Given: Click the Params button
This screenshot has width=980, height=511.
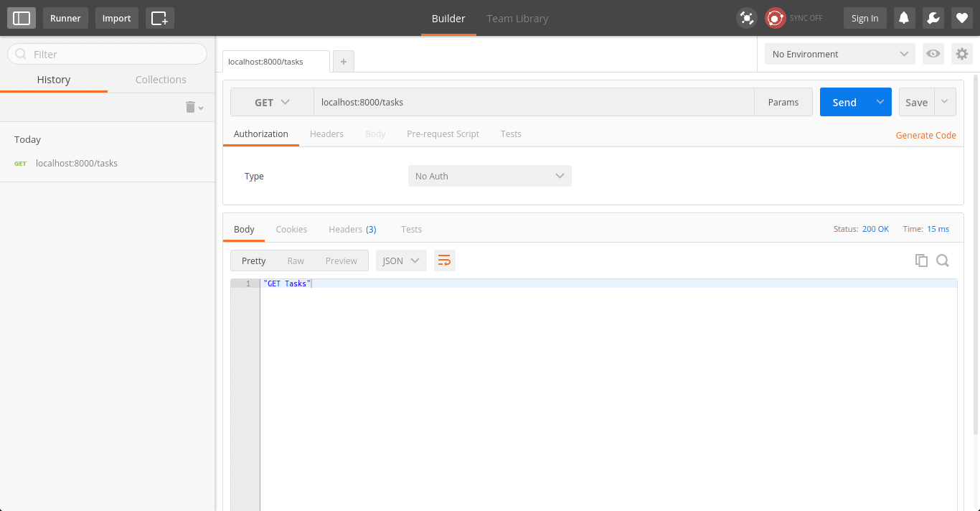Looking at the screenshot, I should coord(783,102).
